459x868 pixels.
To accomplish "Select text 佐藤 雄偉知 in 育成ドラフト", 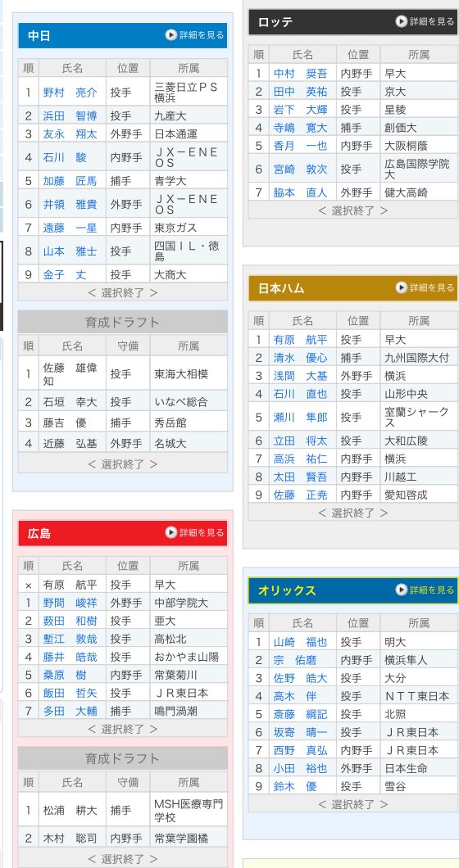I will (x=70, y=374).
